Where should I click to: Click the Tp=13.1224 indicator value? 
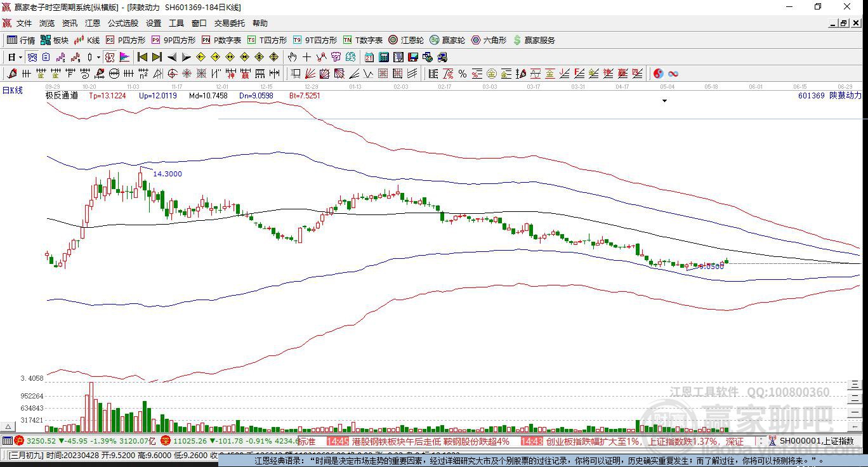click(x=107, y=95)
